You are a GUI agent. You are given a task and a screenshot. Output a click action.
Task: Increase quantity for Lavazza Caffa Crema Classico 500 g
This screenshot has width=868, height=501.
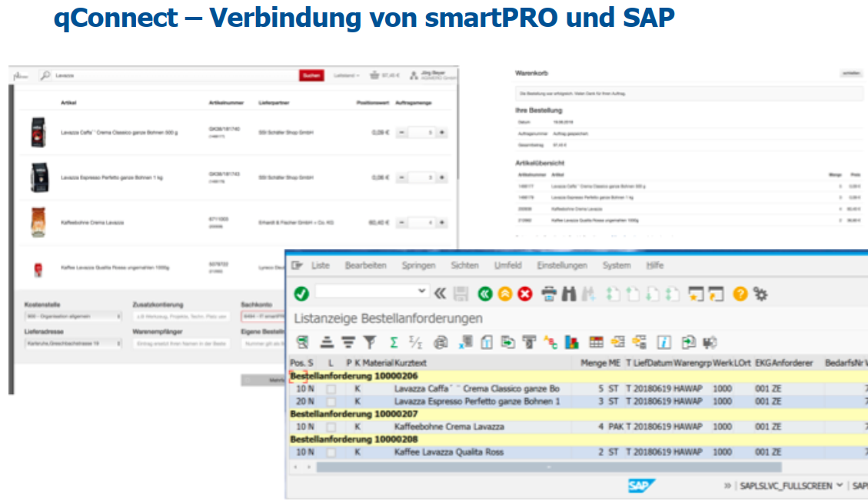pyautogui.click(x=442, y=132)
